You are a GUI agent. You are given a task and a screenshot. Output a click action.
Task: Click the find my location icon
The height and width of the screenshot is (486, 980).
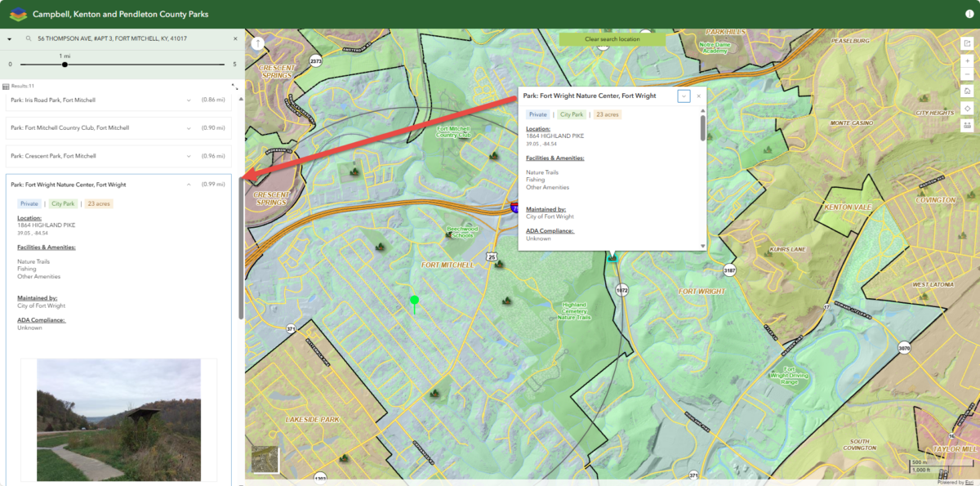click(x=967, y=109)
